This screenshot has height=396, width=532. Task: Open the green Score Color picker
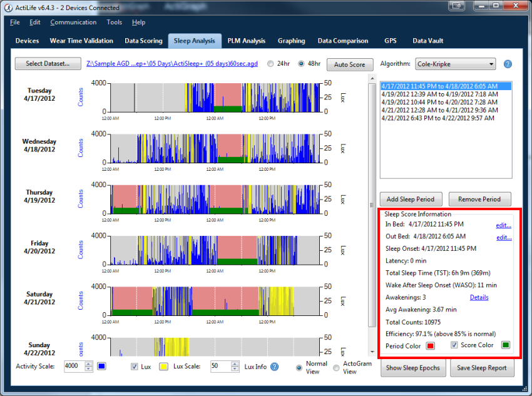505,345
